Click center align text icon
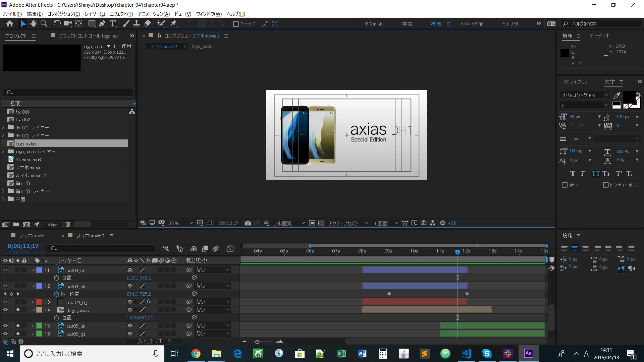644x362 pixels. coord(575,248)
